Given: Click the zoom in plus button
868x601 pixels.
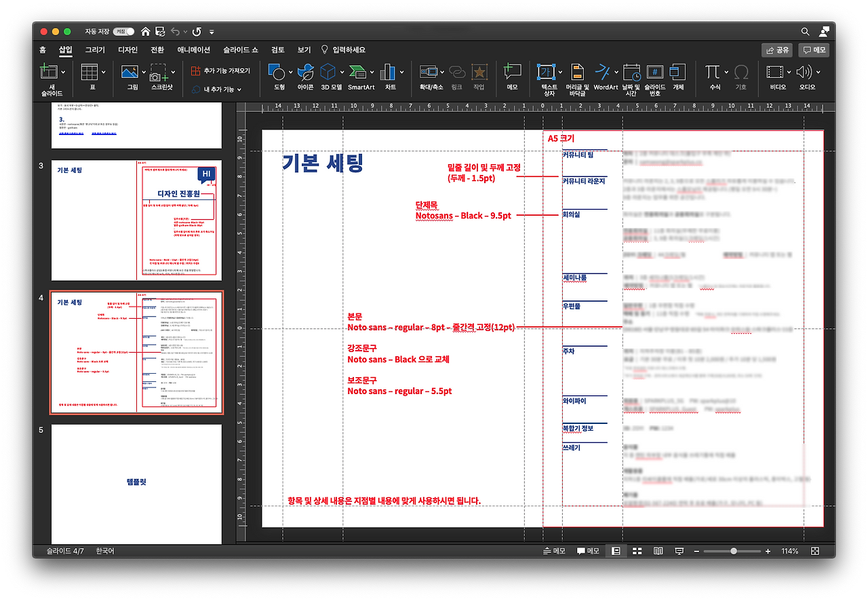Looking at the screenshot, I should (x=768, y=551).
